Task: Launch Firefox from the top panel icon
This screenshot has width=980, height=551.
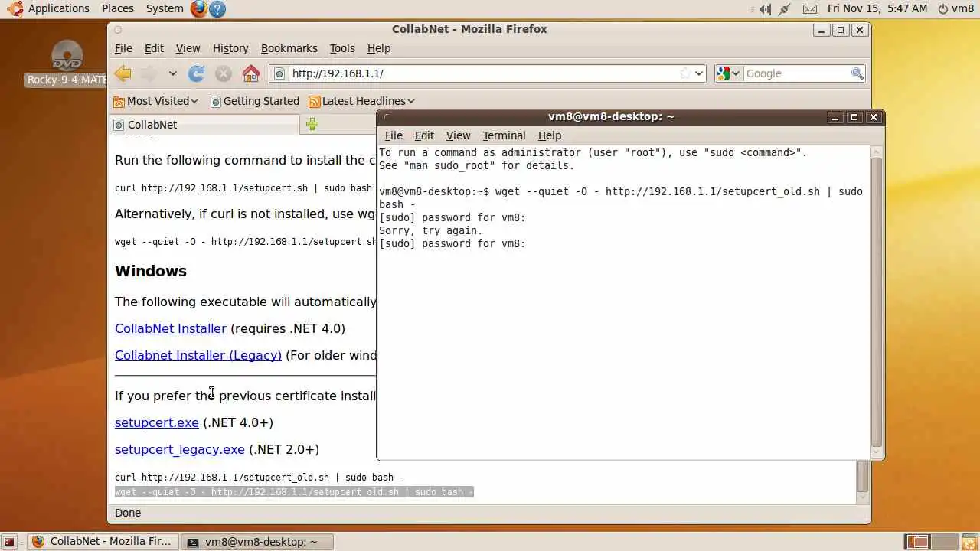Action: click(x=199, y=8)
